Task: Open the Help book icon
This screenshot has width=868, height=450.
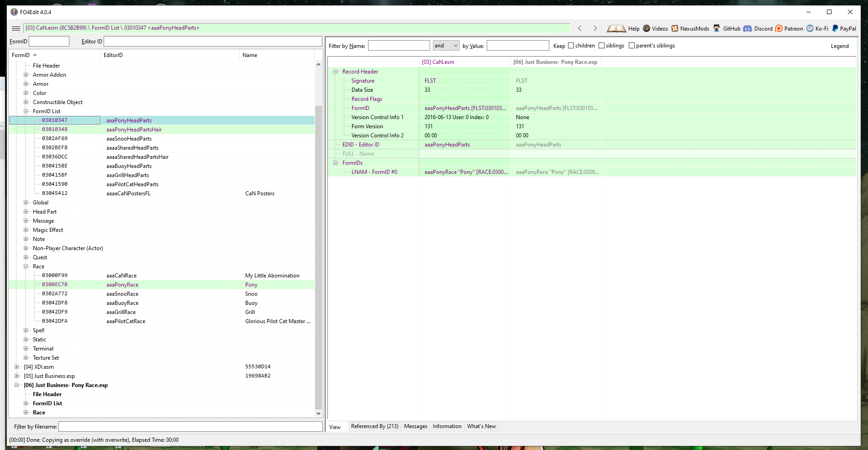Action: (616, 28)
